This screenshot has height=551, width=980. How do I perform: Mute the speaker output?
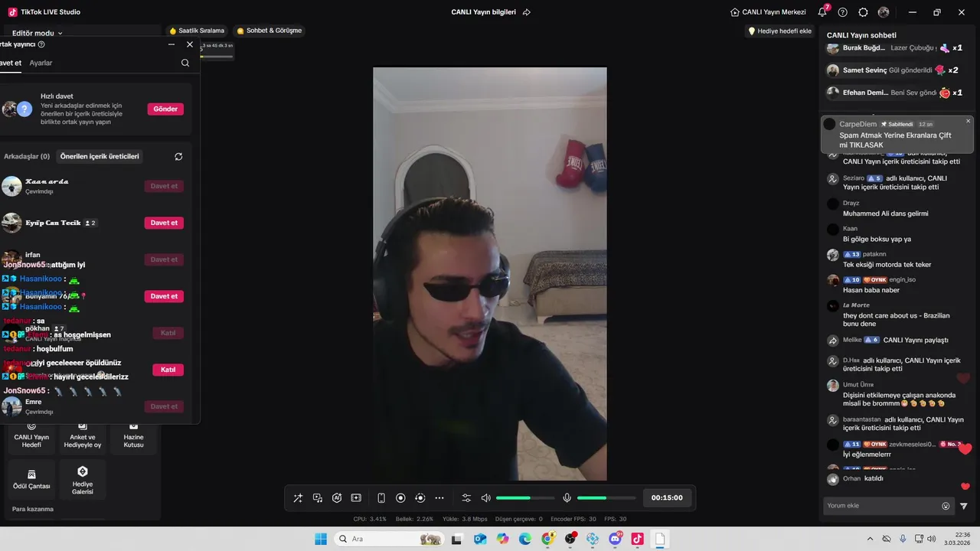485,497
